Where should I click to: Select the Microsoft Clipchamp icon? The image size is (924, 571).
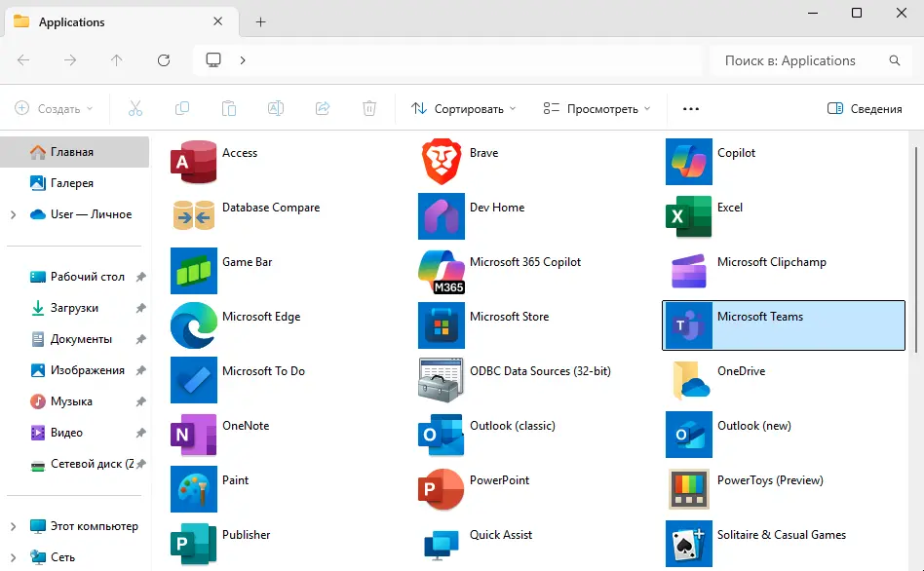[x=689, y=271]
